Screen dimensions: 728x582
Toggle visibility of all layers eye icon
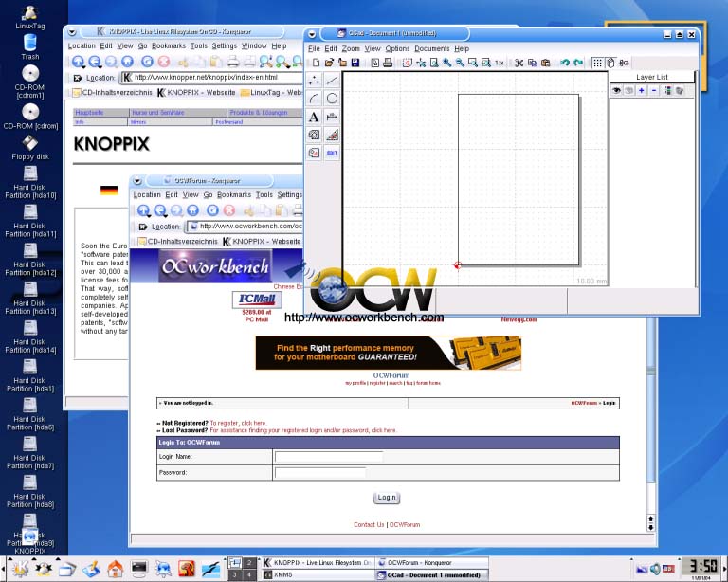616,90
